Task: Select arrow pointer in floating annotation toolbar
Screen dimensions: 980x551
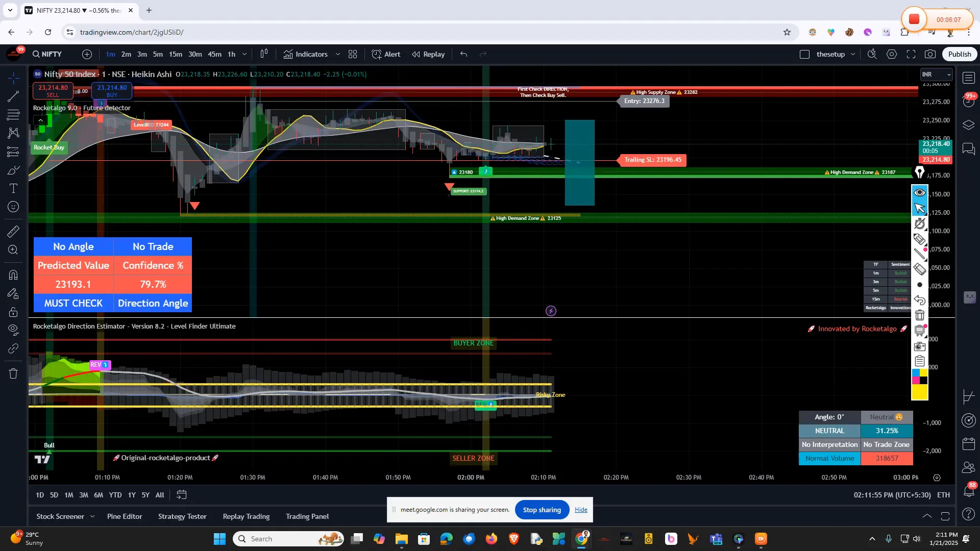Action: pyautogui.click(x=920, y=208)
